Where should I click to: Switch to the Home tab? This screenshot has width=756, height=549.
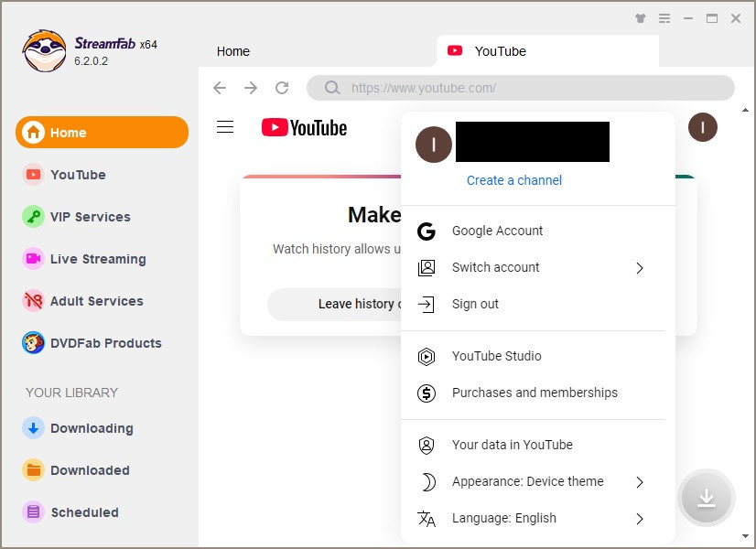(233, 51)
